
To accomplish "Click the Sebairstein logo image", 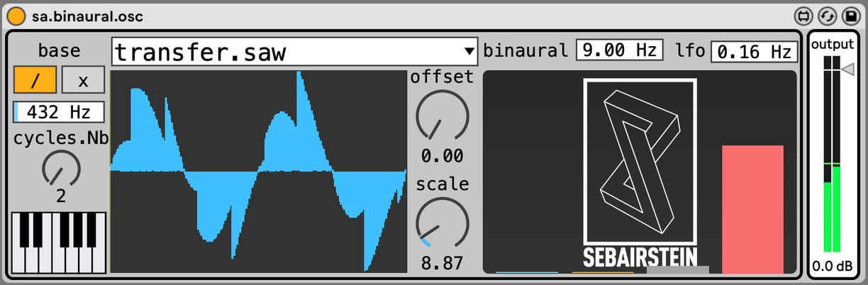I will [640, 172].
